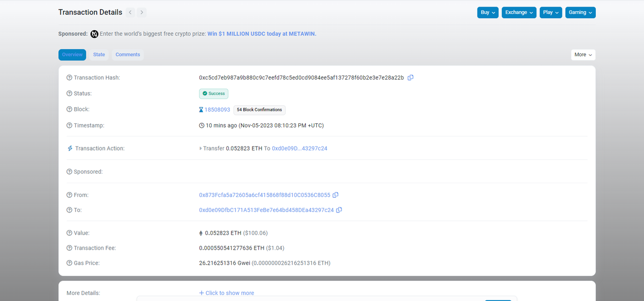
Task: Copy the transaction hash to clipboard
Action: pos(411,78)
